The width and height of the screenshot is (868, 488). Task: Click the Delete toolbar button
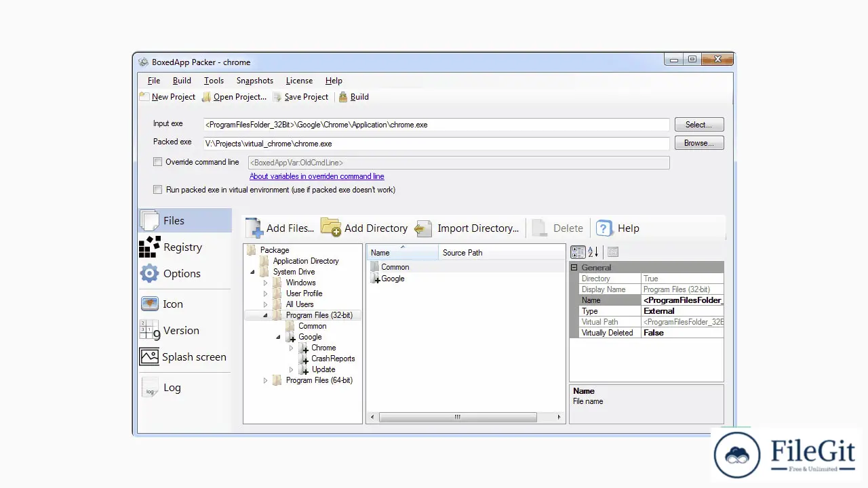point(557,228)
